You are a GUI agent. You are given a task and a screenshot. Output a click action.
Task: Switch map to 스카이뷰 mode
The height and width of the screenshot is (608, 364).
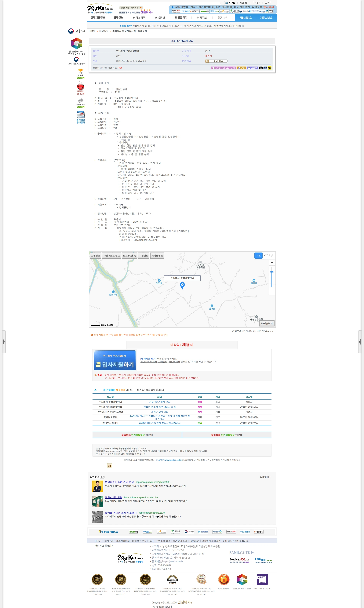point(268,255)
